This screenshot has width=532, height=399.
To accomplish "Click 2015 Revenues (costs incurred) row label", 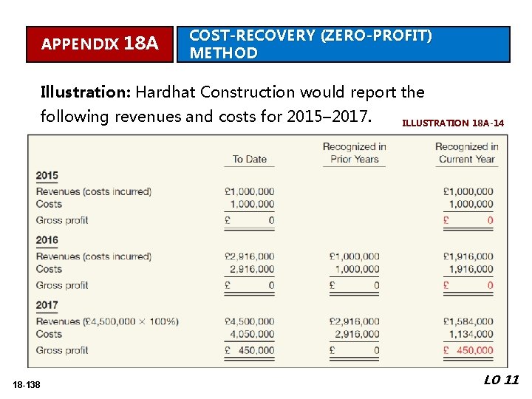I will click(x=94, y=191).
